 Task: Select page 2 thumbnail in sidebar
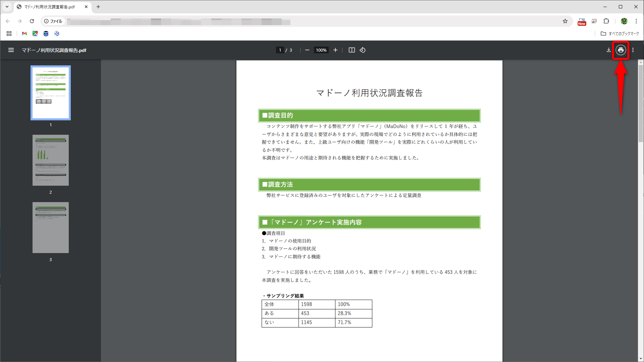coord(50,160)
